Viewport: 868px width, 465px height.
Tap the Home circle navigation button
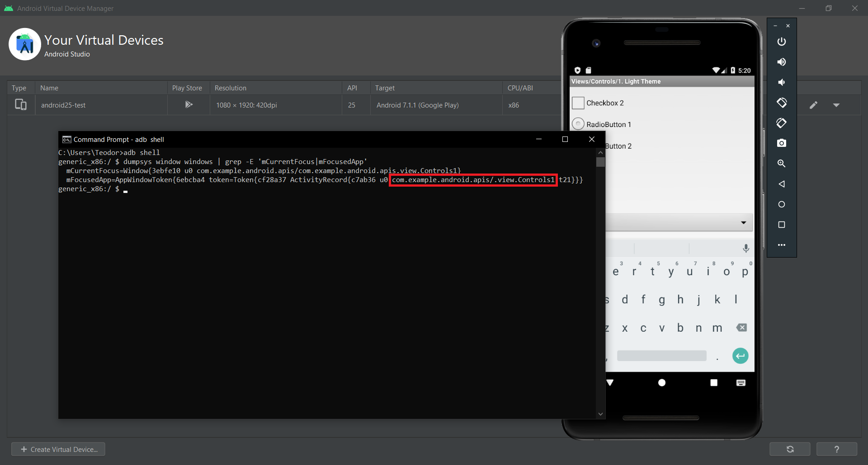click(x=782, y=204)
